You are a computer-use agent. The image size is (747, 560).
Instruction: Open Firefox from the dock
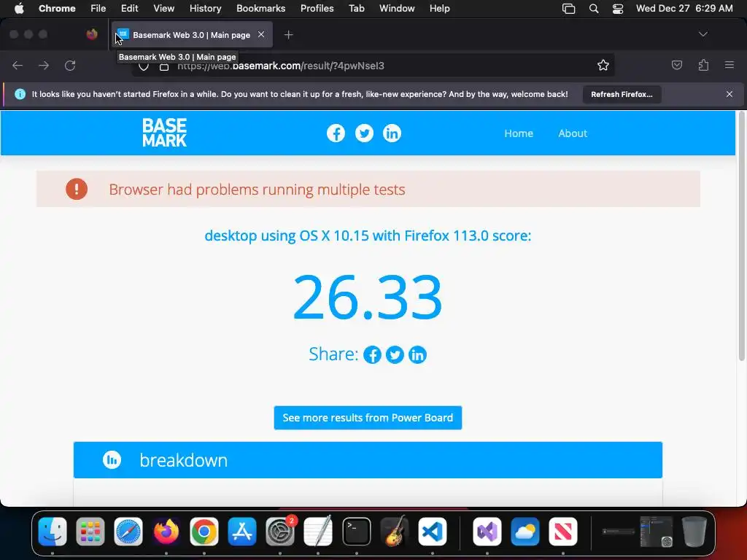coord(166,532)
